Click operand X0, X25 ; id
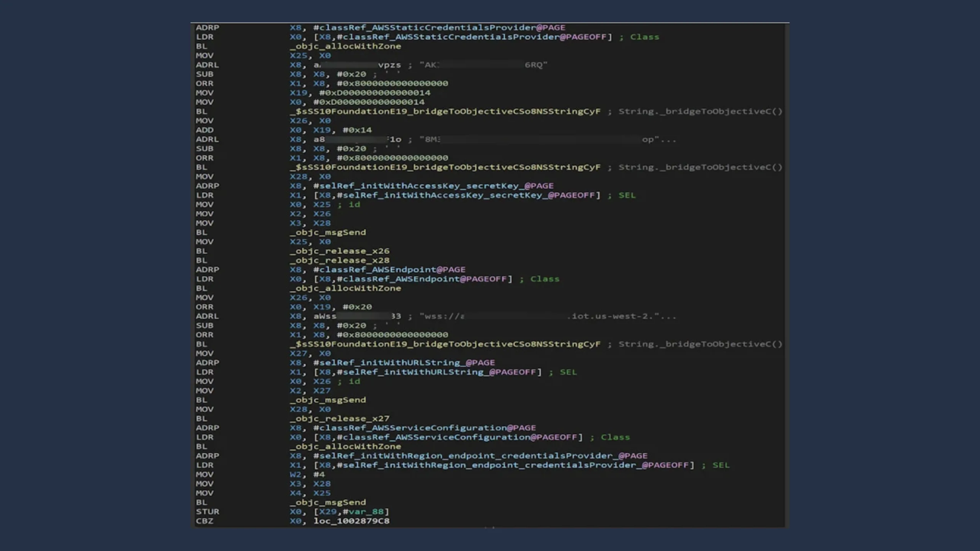 [325, 205]
